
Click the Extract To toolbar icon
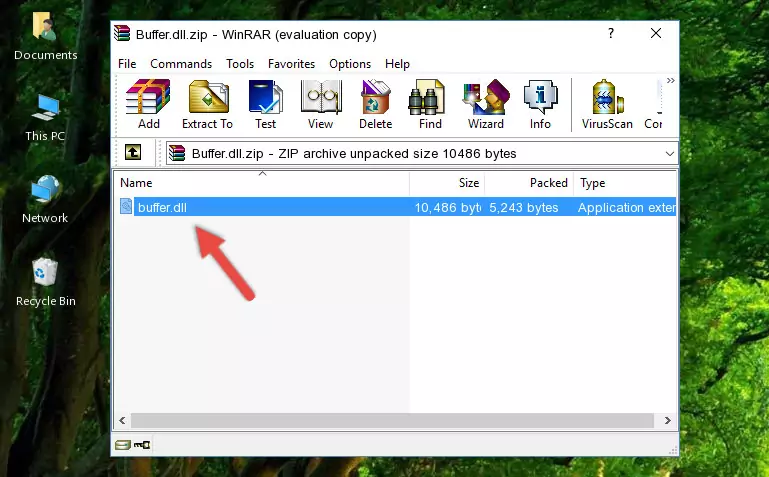tap(207, 104)
